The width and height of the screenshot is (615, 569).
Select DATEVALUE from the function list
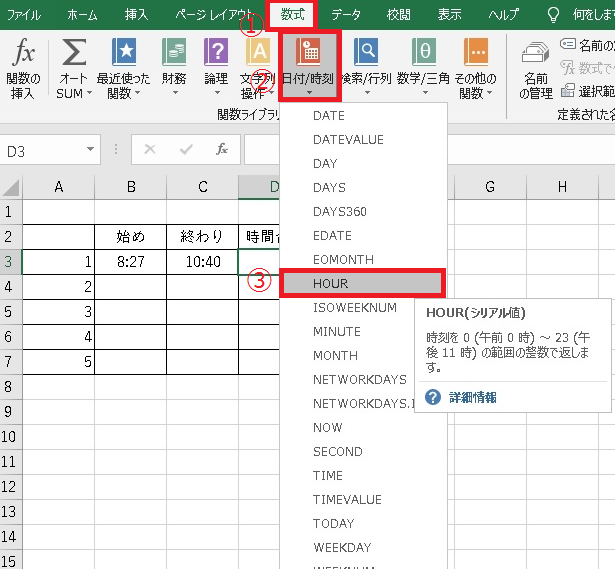(364, 140)
